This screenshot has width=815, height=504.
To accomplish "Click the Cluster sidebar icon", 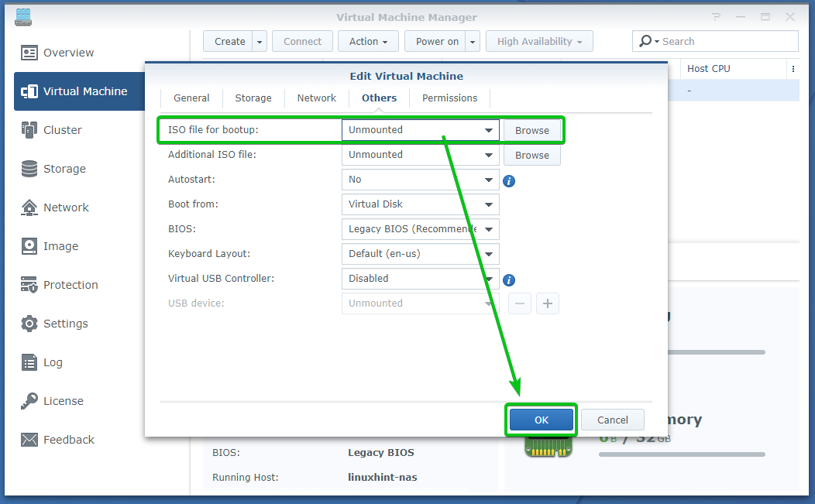I will point(29,130).
